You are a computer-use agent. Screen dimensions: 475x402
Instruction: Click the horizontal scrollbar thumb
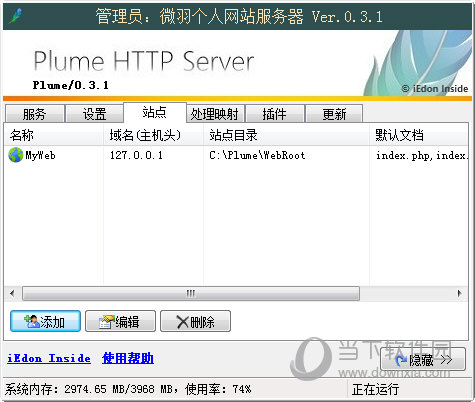[191, 294]
